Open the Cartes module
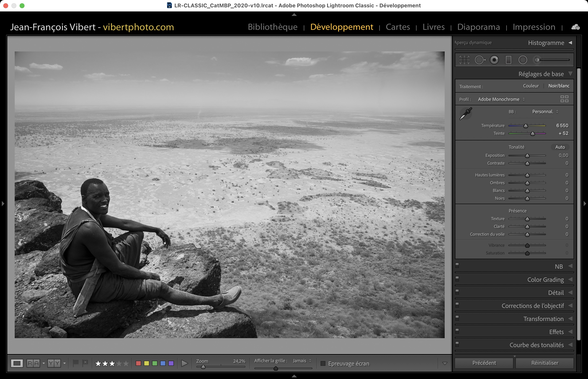Image resolution: width=588 pixels, height=379 pixels. point(398,27)
